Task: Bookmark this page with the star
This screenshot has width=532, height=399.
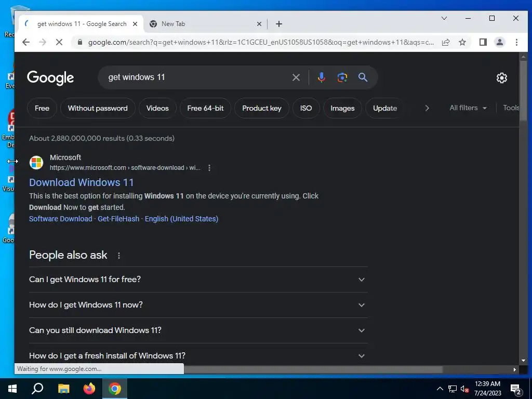Action: pos(462,42)
